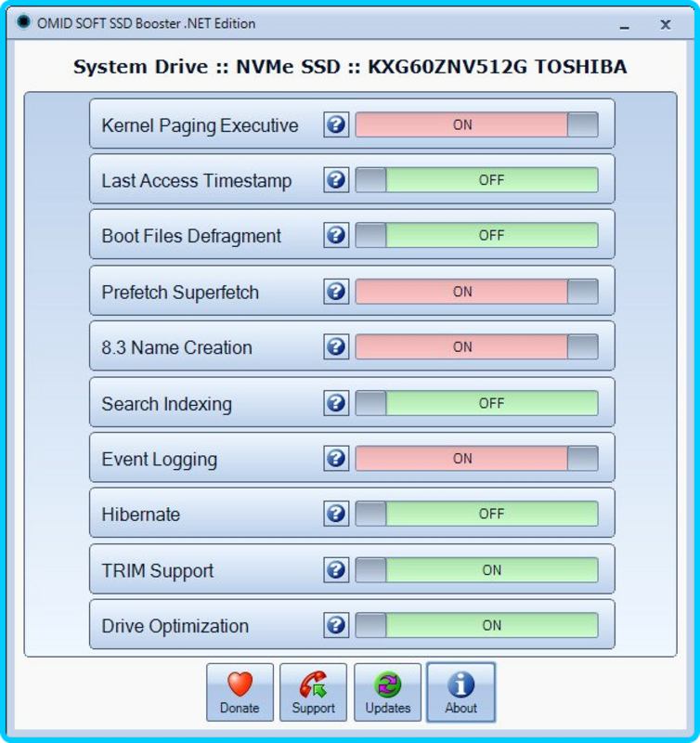Click the app icon in title bar
The height and width of the screenshot is (743, 700).
(23, 21)
